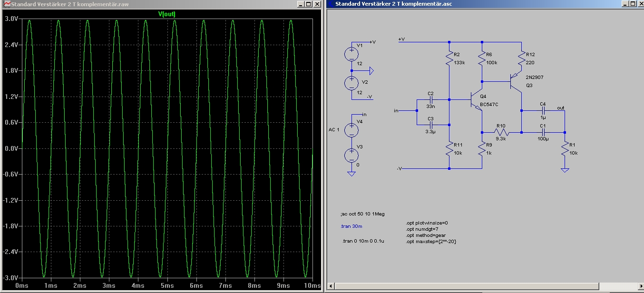
Task: Click the 'AC 1' source value text
Action: coord(334,130)
